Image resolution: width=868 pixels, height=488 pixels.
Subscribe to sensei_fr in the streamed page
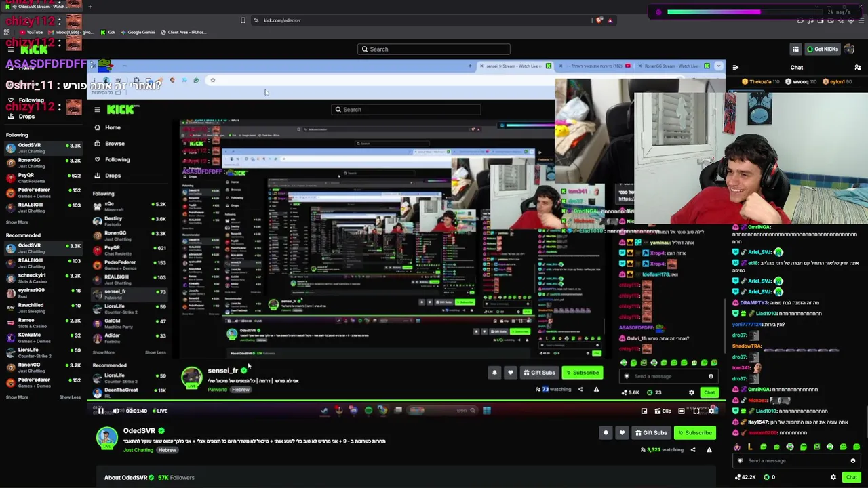click(582, 373)
